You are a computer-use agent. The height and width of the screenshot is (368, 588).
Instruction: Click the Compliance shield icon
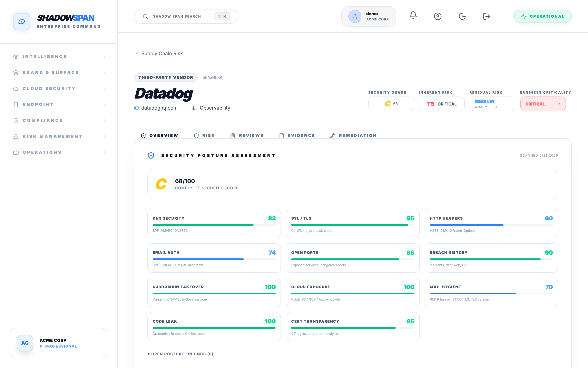(16, 120)
